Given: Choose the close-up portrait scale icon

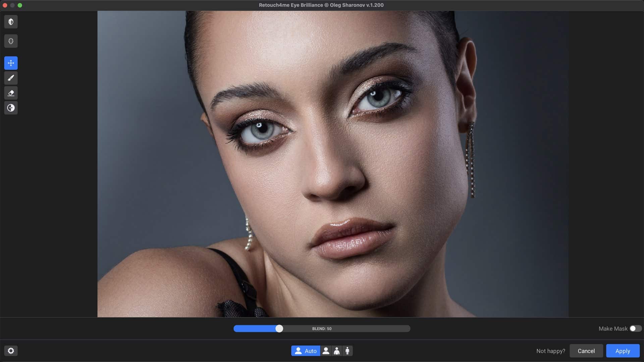Looking at the screenshot, I should point(326,351).
